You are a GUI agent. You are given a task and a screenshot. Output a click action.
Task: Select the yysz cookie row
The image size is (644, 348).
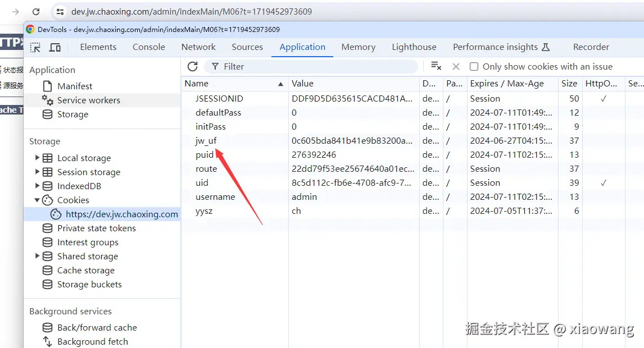pos(412,211)
